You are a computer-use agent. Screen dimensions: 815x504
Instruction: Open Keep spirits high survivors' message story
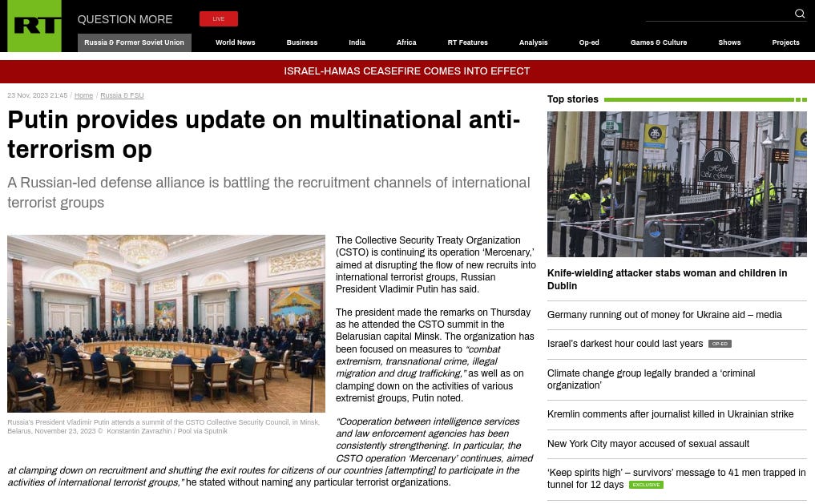point(676,478)
